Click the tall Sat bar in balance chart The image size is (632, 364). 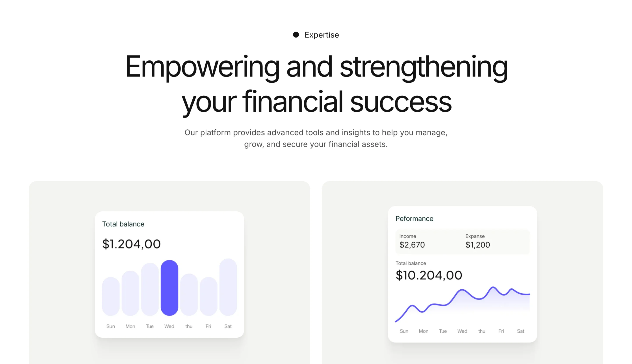228,287
